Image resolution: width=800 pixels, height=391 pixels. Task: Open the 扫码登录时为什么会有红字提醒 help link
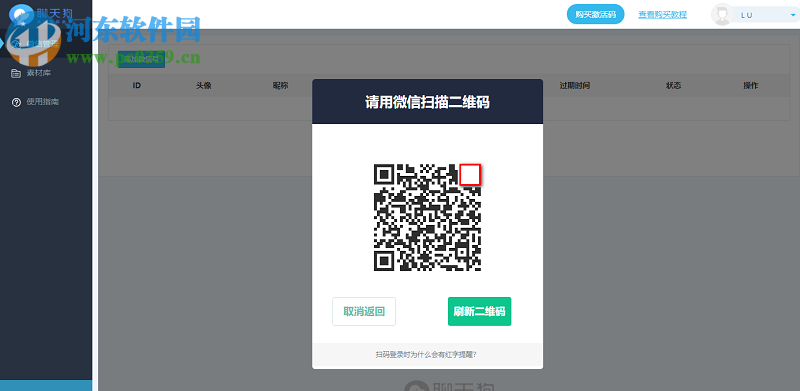pos(426,354)
